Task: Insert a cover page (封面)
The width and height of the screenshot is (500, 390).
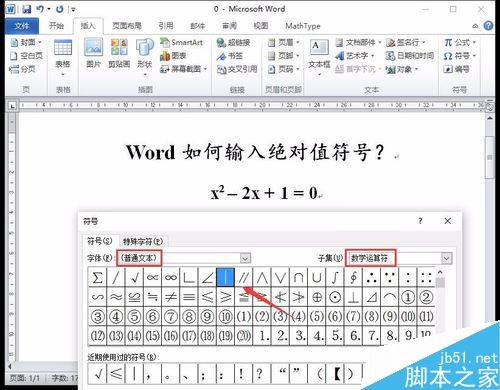Action: click(26, 42)
